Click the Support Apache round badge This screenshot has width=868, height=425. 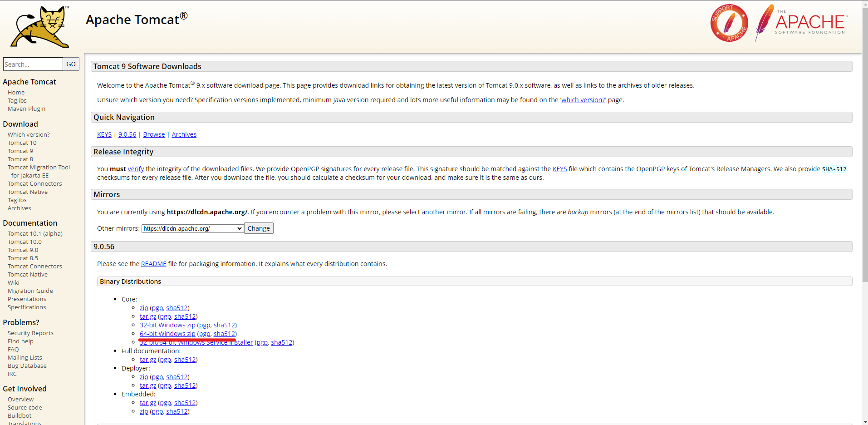tap(729, 23)
